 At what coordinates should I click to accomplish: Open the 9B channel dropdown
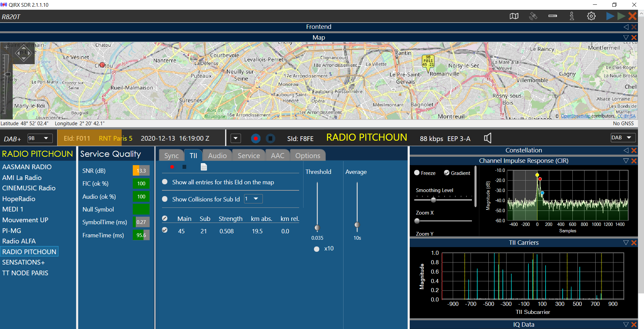(x=40, y=138)
